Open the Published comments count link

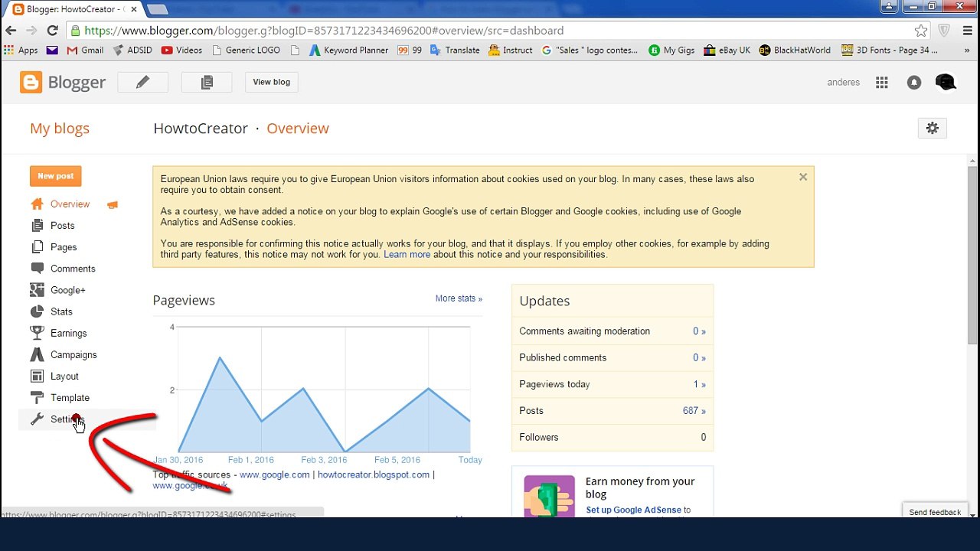(699, 358)
